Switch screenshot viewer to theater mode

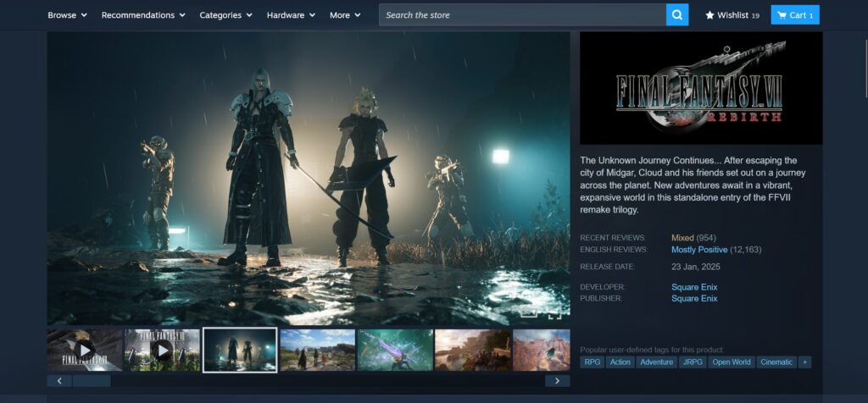pos(529,314)
